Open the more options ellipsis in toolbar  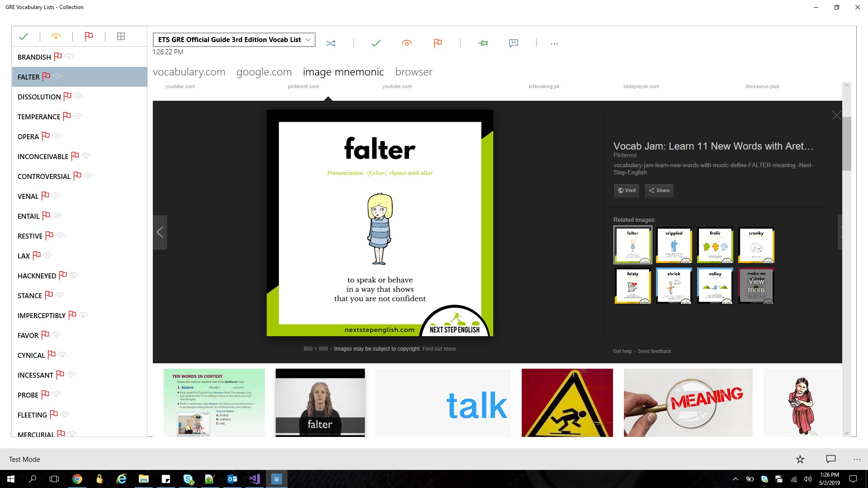554,43
